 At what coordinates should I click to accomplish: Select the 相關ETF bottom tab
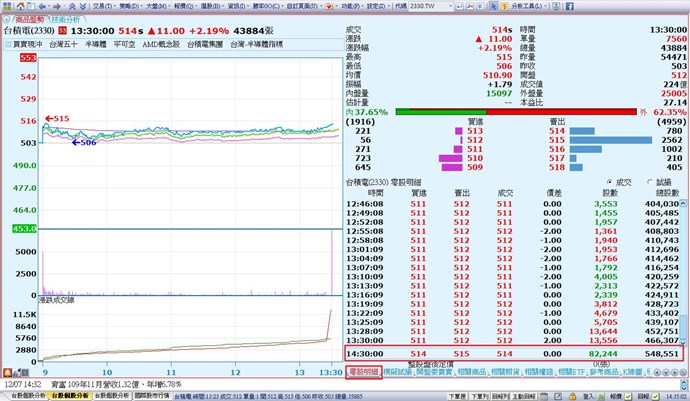pyautogui.click(x=572, y=372)
